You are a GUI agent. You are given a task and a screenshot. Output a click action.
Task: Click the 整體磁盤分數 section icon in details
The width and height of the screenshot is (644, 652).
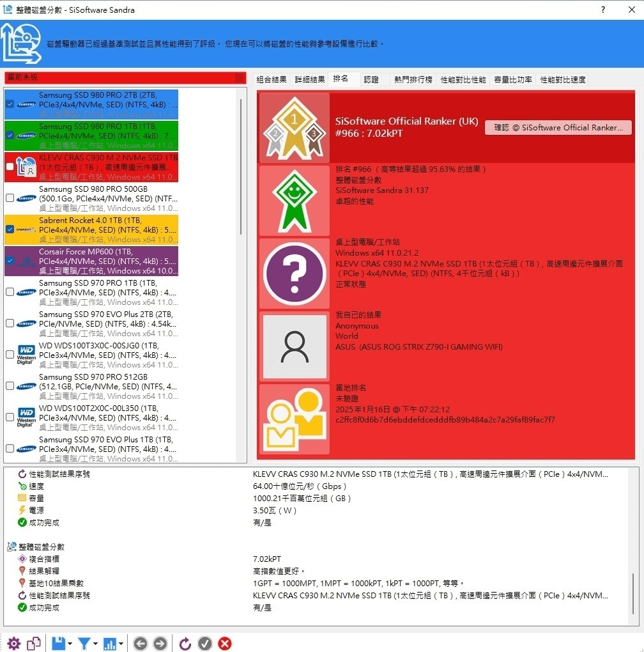pos(11,547)
